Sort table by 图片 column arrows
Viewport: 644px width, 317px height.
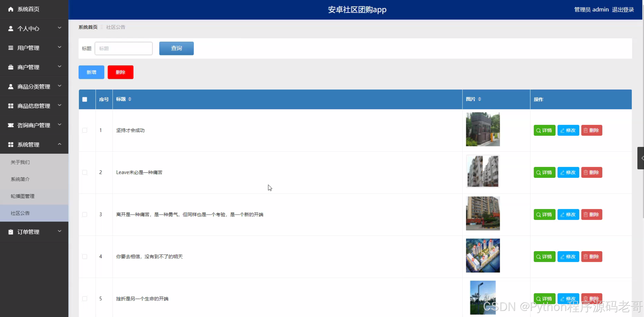[x=480, y=99]
